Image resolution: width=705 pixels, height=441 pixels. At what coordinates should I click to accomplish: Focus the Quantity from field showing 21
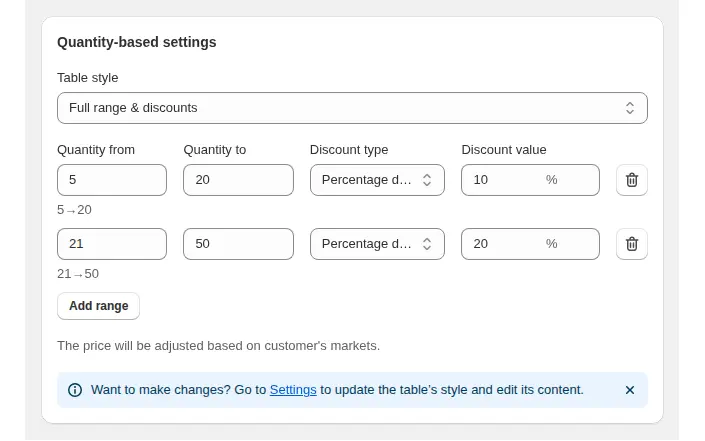(x=112, y=244)
